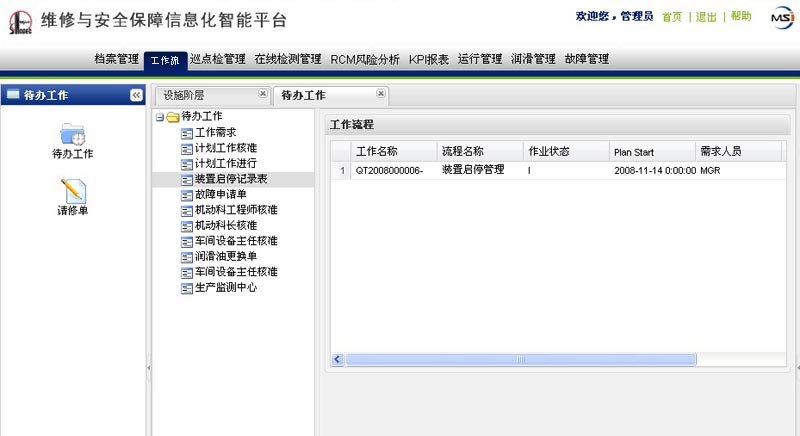The height and width of the screenshot is (436, 800).
Task: Select 工作需求 in the tree
Action: pos(215,132)
